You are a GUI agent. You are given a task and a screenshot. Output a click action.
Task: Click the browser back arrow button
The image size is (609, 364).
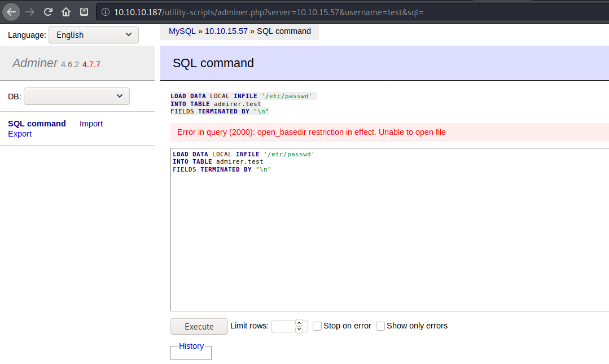point(12,11)
